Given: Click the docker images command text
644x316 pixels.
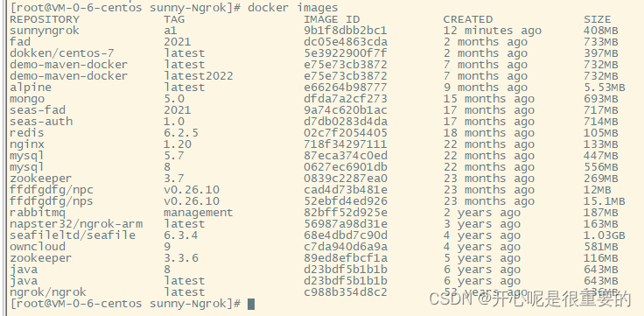Looking at the screenshot, I should click(x=293, y=8).
